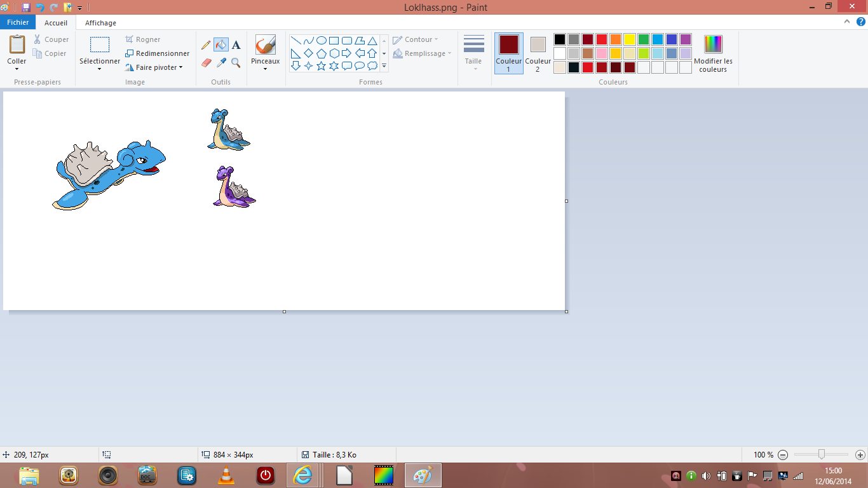Choose the Down arrow shape
Image resolution: width=868 pixels, height=488 pixels.
(296, 65)
